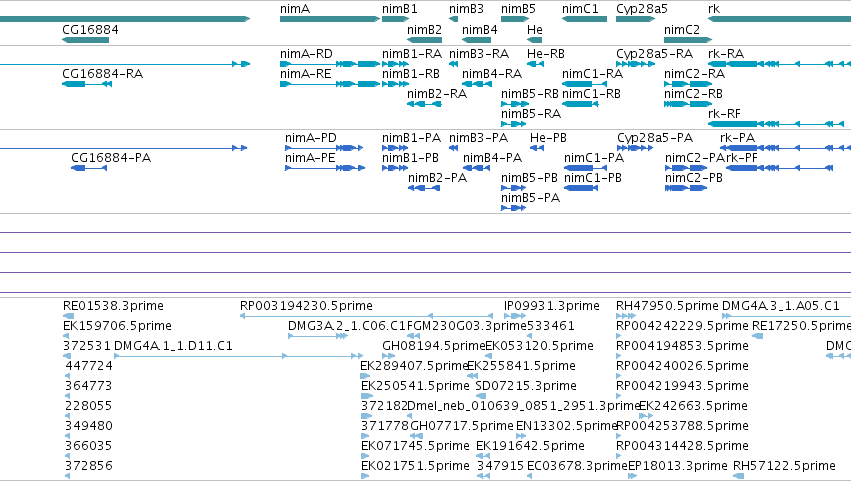The height and width of the screenshot is (481, 851).
Task: Select the nimC2-RA transcript label
Action: pyautogui.click(x=694, y=74)
